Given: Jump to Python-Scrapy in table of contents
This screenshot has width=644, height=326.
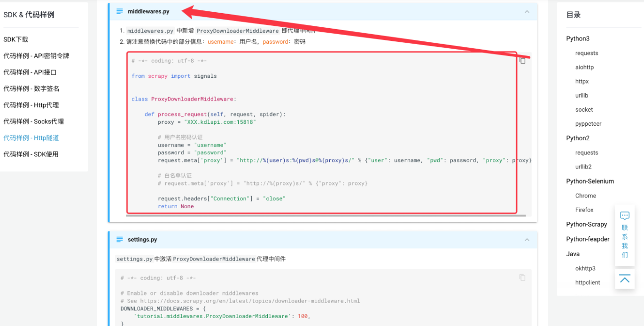Looking at the screenshot, I should (x=587, y=224).
